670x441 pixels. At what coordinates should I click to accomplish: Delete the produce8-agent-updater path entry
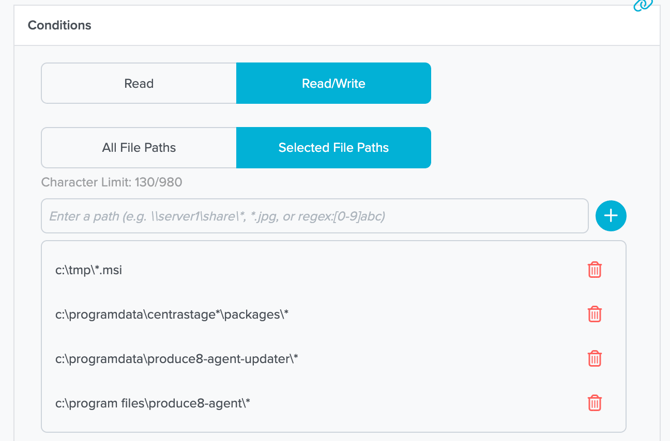tap(594, 358)
